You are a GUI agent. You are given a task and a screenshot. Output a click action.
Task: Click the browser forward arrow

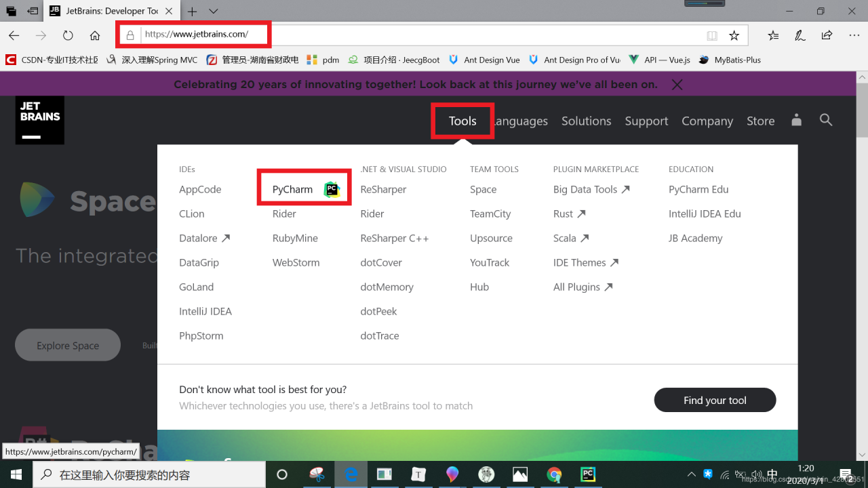coord(41,35)
